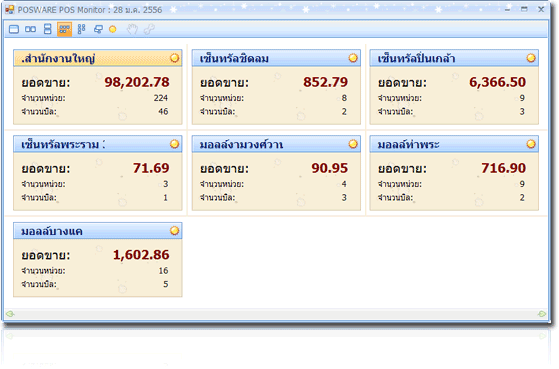
Task: Select the เซ็นทรัลพระราม panel header
Action: 98,144
